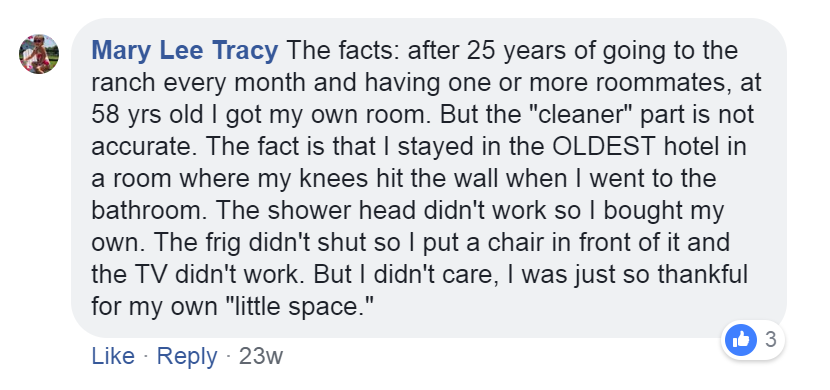Open the Mary Lee Tracy profile name link

(x=185, y=51)
